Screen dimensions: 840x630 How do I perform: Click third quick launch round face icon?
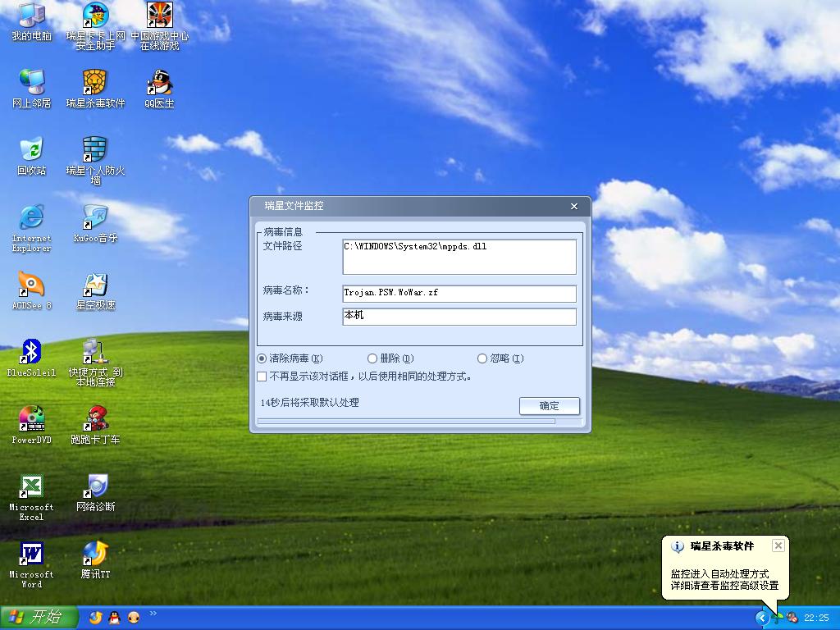coord(134,618)
